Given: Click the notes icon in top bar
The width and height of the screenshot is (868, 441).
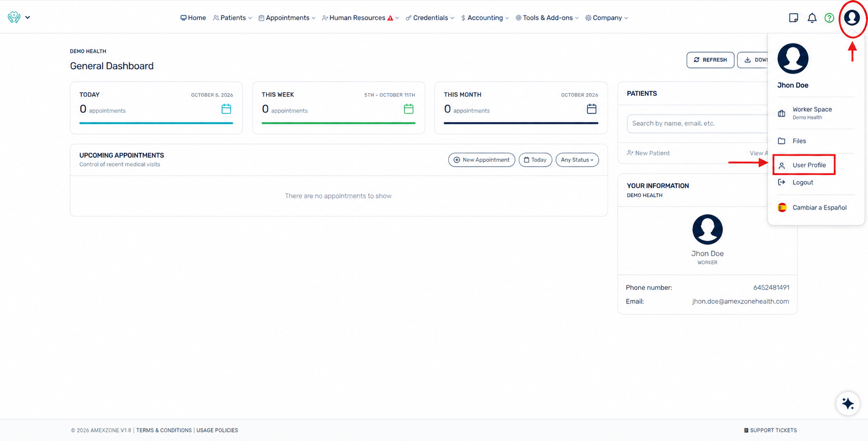Looking at the screenshot, I should pyautogui.click(x=794, y=18).
